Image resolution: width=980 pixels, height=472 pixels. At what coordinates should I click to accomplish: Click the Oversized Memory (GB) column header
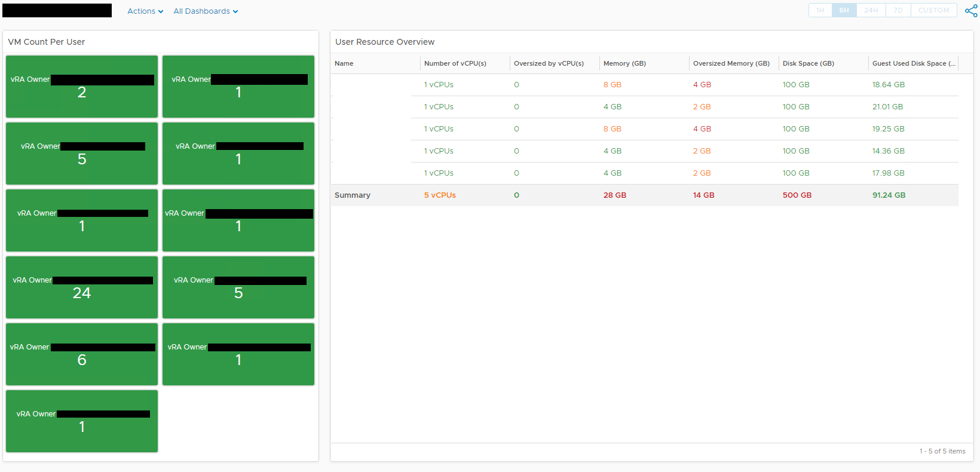[x=731, y=63]
